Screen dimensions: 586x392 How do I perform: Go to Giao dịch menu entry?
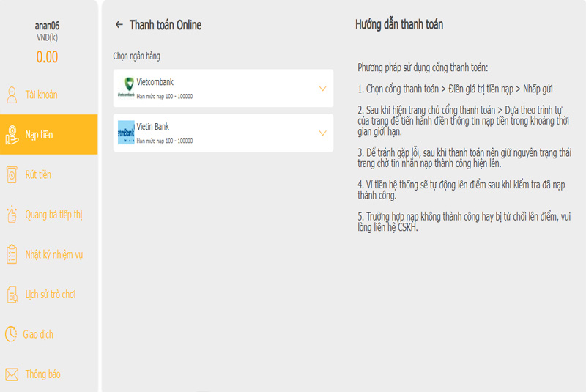(x=38, y=334)
